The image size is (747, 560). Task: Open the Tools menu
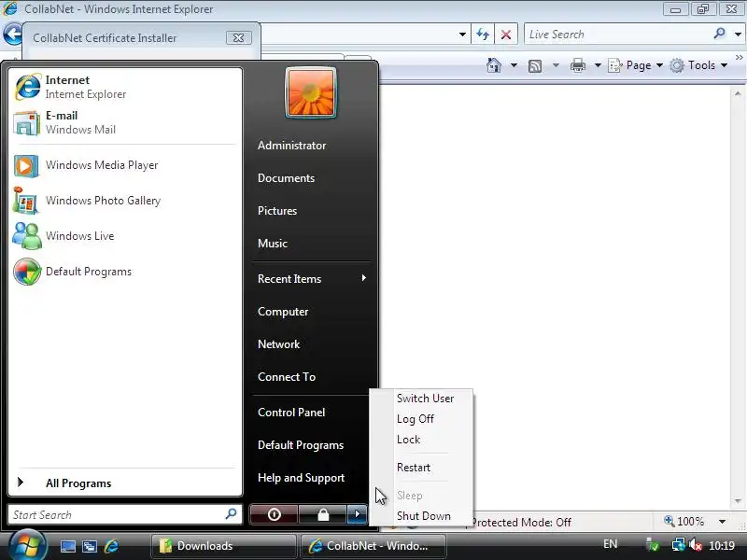pos(698,65)
